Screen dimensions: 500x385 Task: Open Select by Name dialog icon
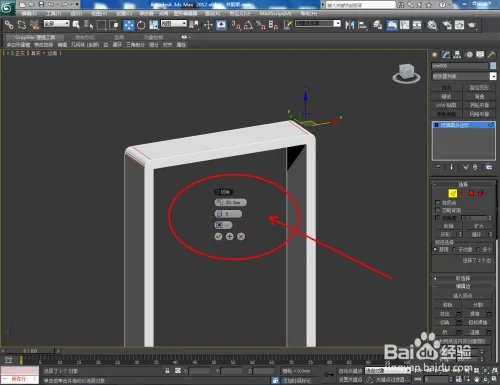[88, 25]
